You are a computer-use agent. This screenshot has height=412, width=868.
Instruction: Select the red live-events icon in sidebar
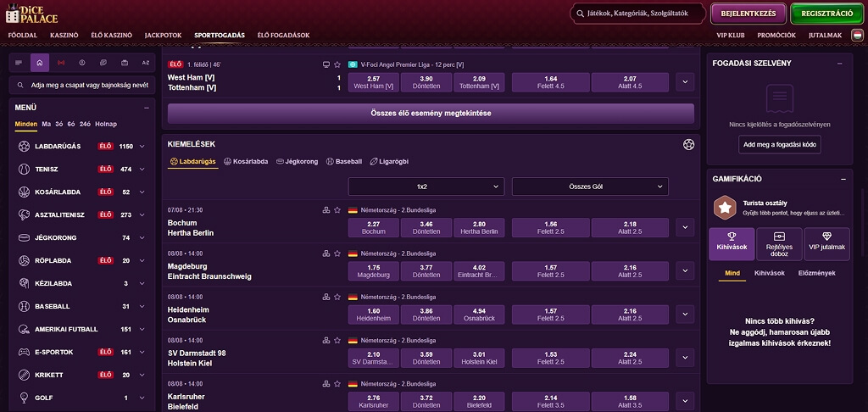[61, 63]
